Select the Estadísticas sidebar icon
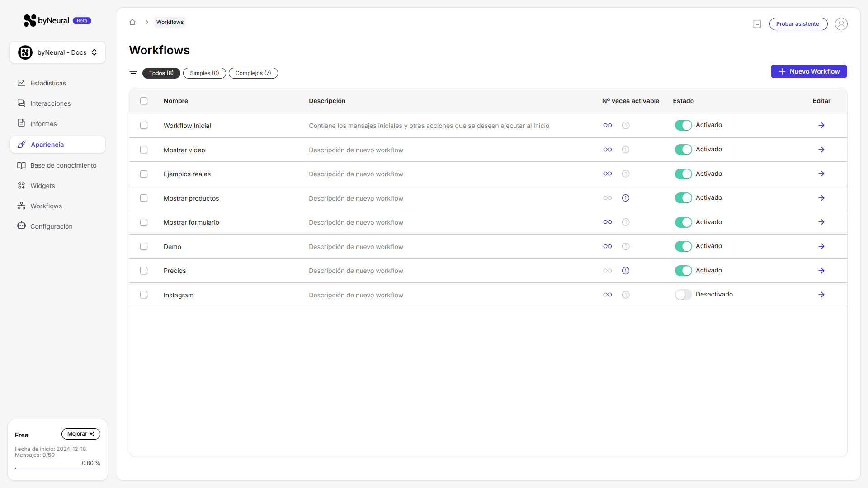Image resolution: width=868 pixels, height=488 pixels. tap(21, 83)
